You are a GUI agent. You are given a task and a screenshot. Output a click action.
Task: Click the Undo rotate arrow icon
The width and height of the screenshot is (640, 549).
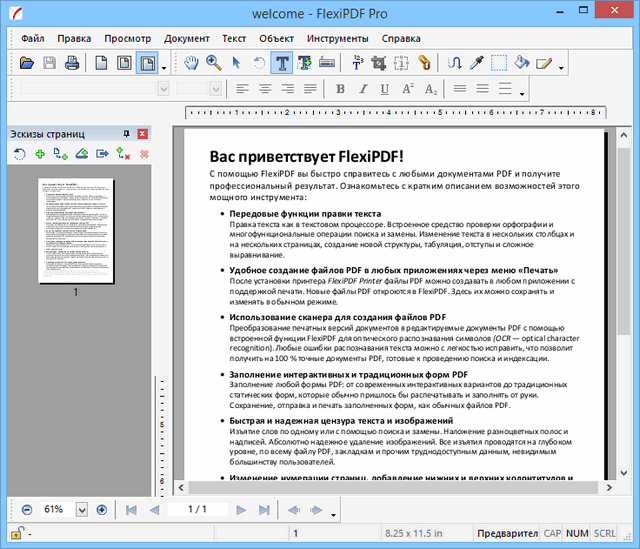click(259, 63)
